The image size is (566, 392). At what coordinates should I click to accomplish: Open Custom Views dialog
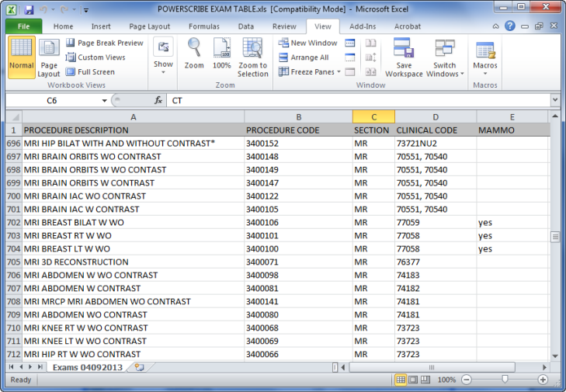pyautogui.click(x=95, y=57)
